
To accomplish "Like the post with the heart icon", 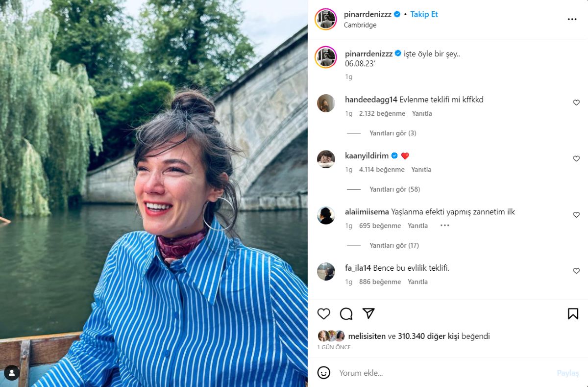I will 324,314.
